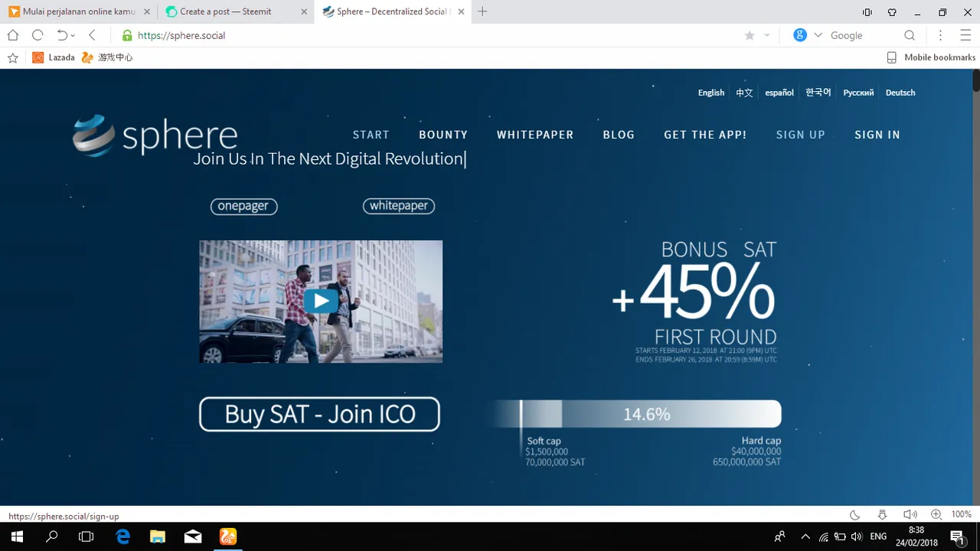Open the Windows Start menu
Screen dimensions: 980x551
click(x=17, y=536)
